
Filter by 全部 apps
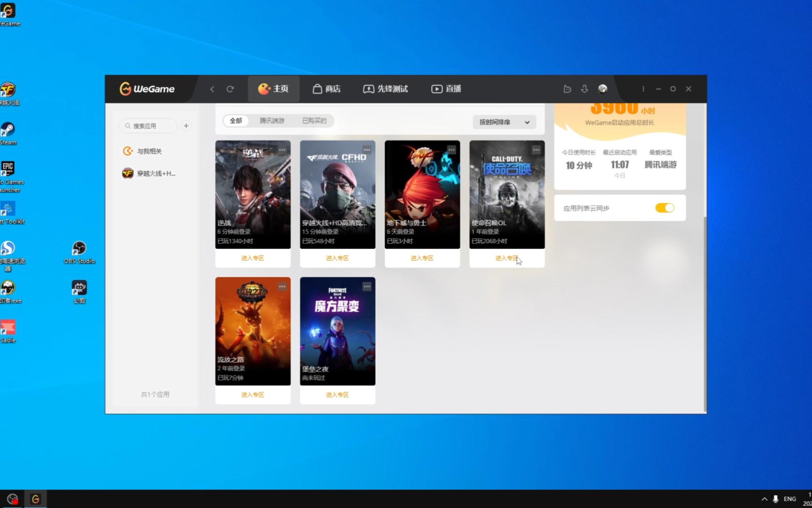[x=236, y=121]
